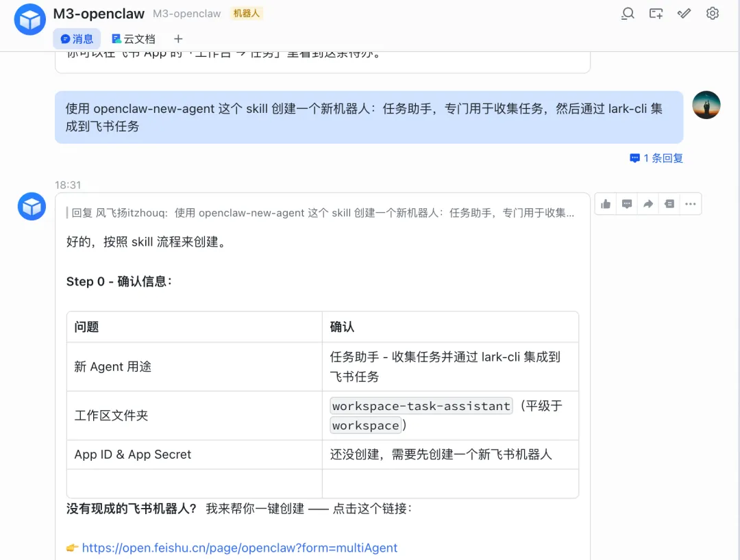Click the 新 Agent 用途 table cell

coord(195,367)
